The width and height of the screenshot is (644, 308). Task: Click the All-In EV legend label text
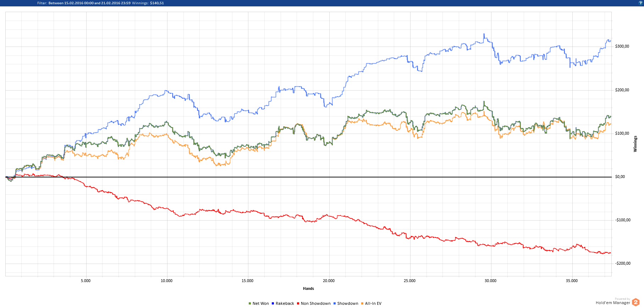click(x=373, y=303)
